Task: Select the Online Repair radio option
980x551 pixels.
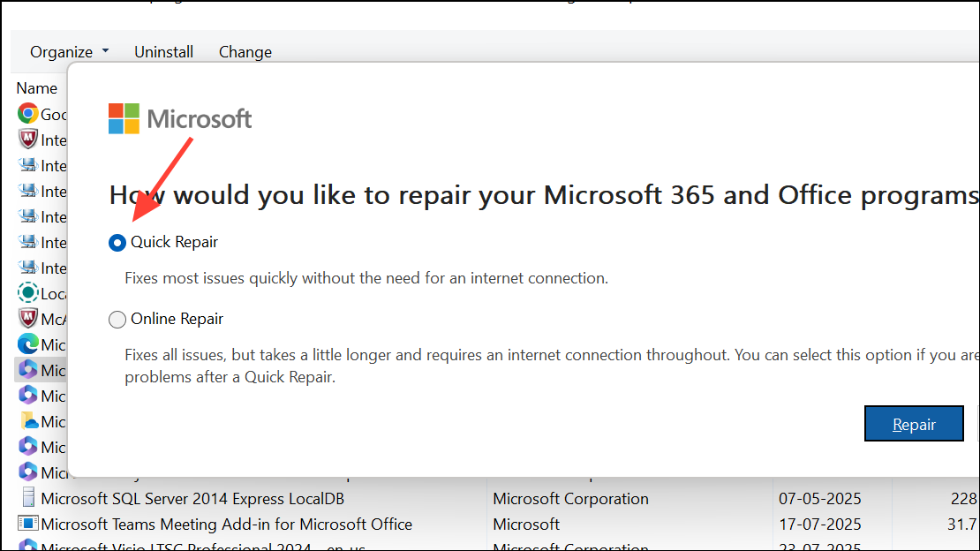Action: click(117, 320)
